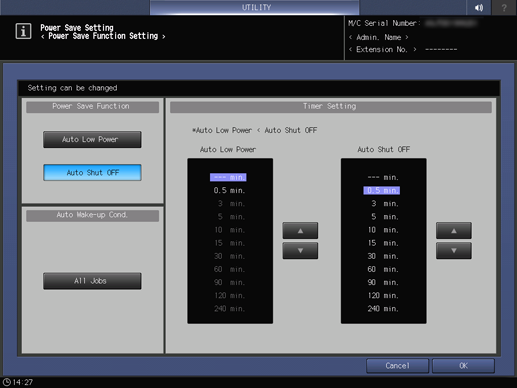517x388 pixels.
Task: Click the 'Admin. Name' label
Action: [378, 37]
